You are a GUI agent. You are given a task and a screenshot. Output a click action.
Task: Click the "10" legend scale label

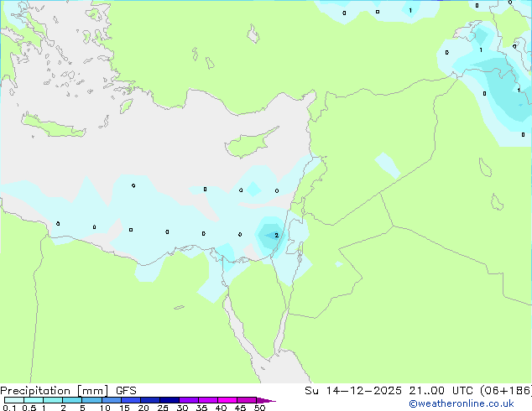(105, 408)
